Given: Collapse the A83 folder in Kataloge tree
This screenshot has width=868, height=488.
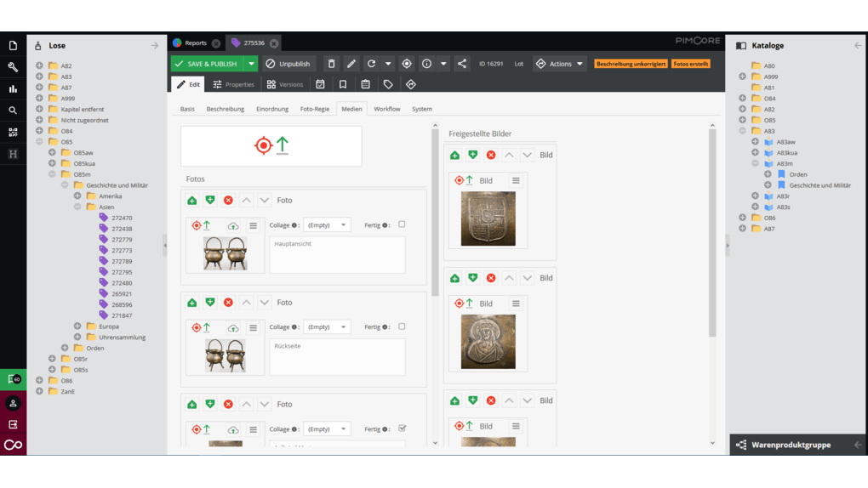Looking at the screenshot, I should (x=742, y=131).
